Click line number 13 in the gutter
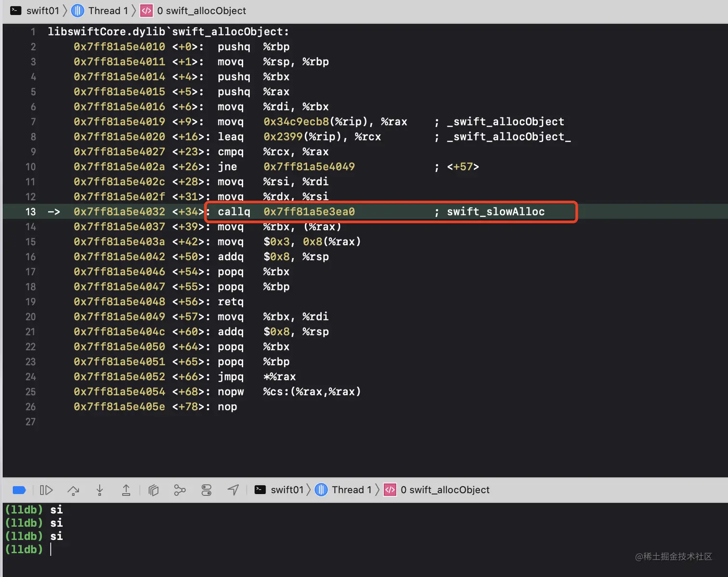 (31, 212)
